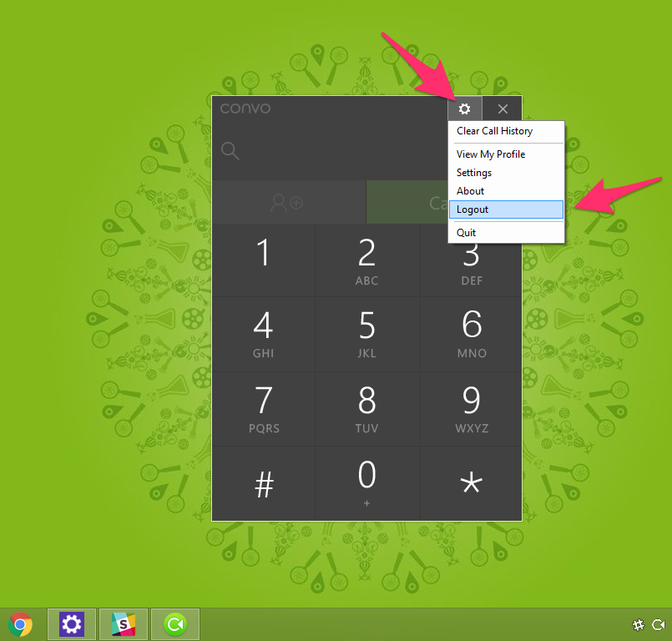
Task: Tap the 0 plus key
Action: tap(367, 482)
